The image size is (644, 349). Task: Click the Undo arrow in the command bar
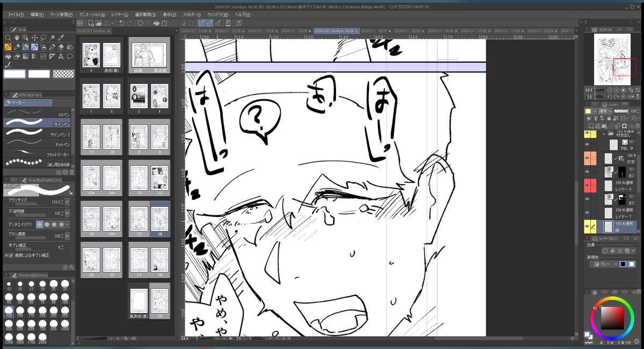121,23
